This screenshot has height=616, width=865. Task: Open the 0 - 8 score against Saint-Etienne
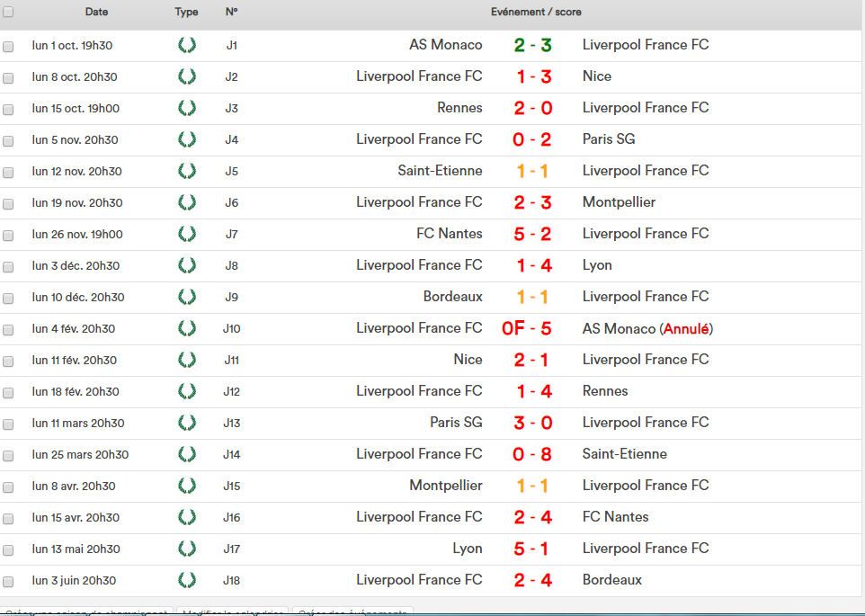[532, 454]
